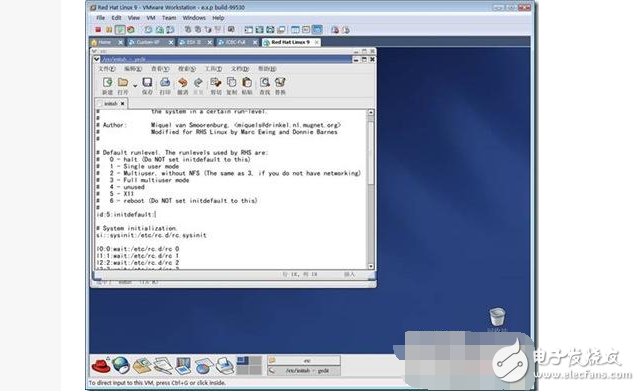Switch to the second workspace in pager
The width and height of the screenshot is (640, 391).
pyautogui.click(x=256, y=360)
